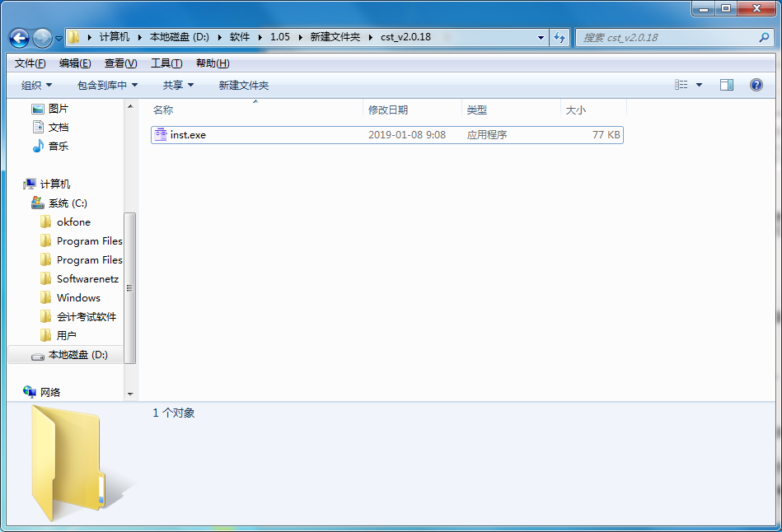Click 计算机 in address breadcrumb
Viewport: 782px width, 532px height.
coord(115,37)
